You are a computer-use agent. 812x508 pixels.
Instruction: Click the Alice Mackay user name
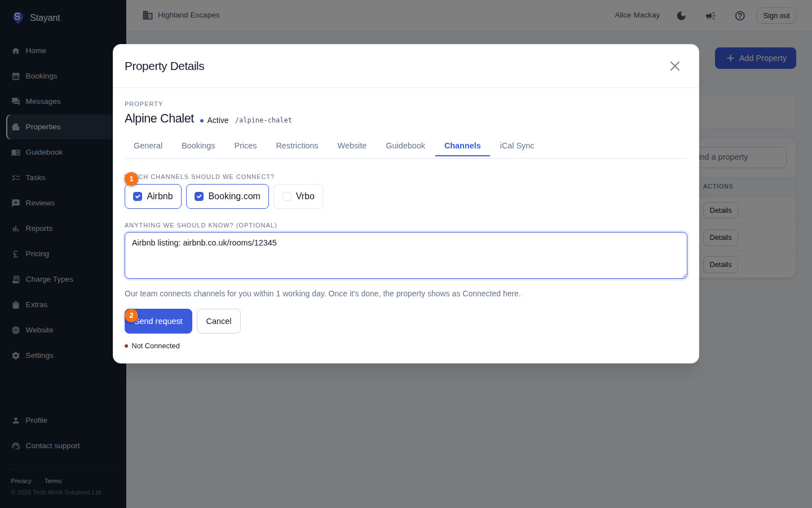coord(637,15)
